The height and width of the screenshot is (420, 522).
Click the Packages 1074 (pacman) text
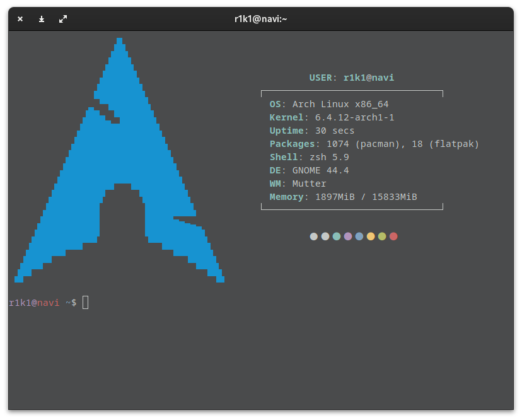click(x=340, y=144)
